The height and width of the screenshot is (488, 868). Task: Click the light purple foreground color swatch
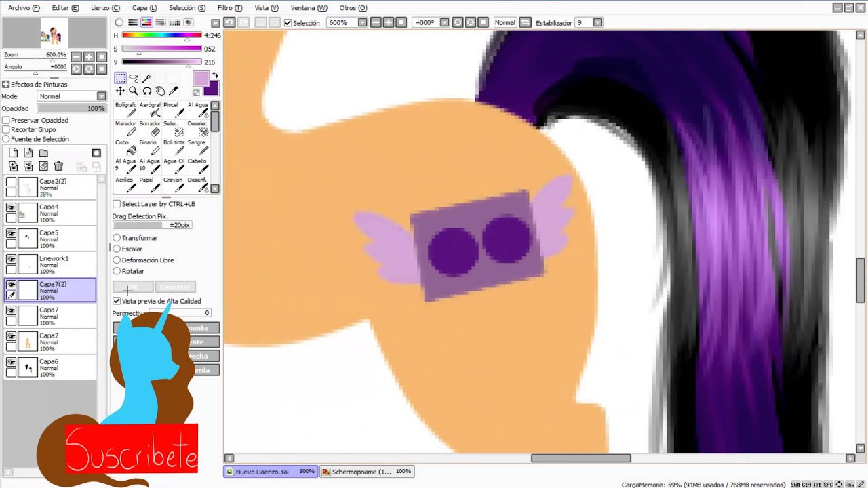pos(201,79)
